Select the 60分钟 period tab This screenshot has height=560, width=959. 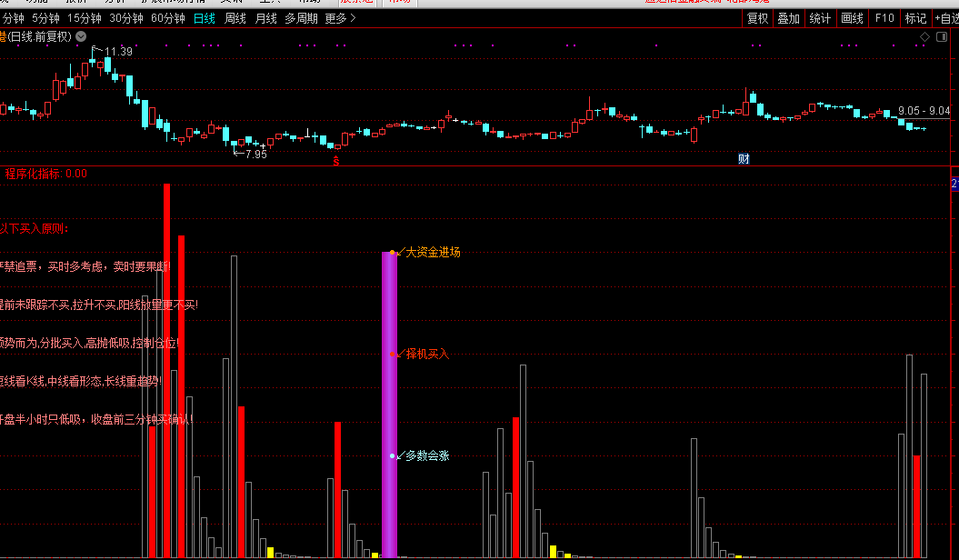(x=167, y=18)
